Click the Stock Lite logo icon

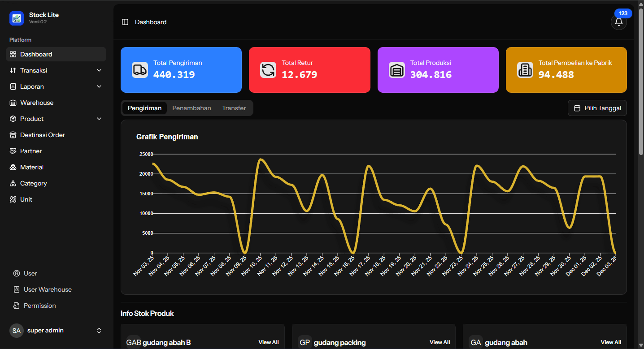coord(17,18)
